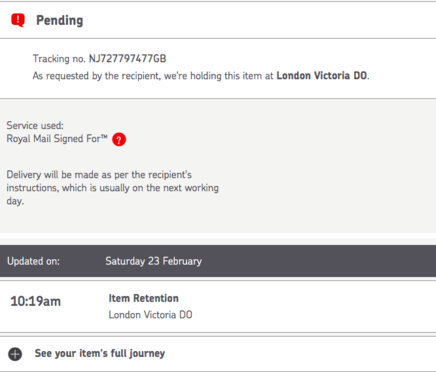The width and height of the screenshot is (436, 372).
Task: Select the Saturday 23 February date
Action: pyautogui.click(x=153, y=261)
